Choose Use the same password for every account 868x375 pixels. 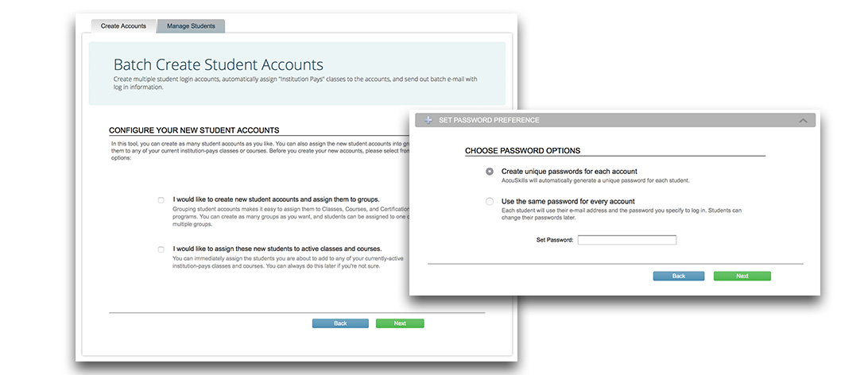[490, 202]
